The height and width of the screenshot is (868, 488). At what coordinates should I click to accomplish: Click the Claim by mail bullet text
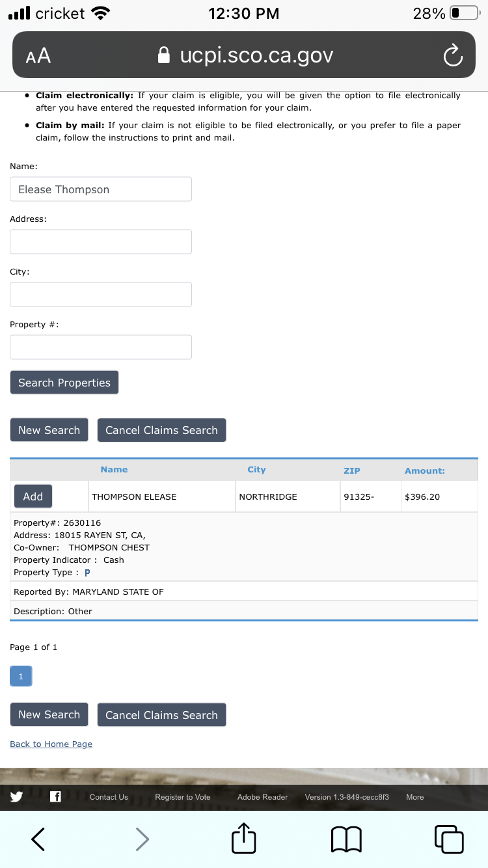pyautogui.click(x=248, y=131)
